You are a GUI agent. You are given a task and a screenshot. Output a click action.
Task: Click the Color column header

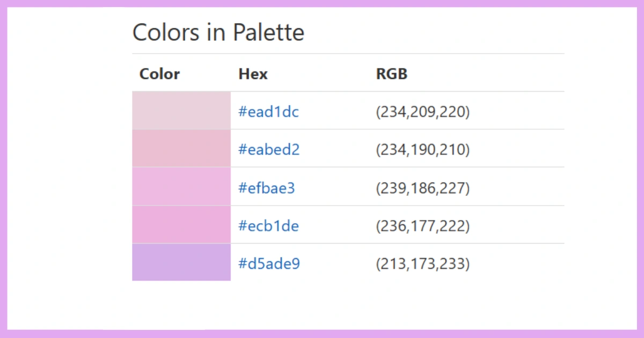[159, 74]
